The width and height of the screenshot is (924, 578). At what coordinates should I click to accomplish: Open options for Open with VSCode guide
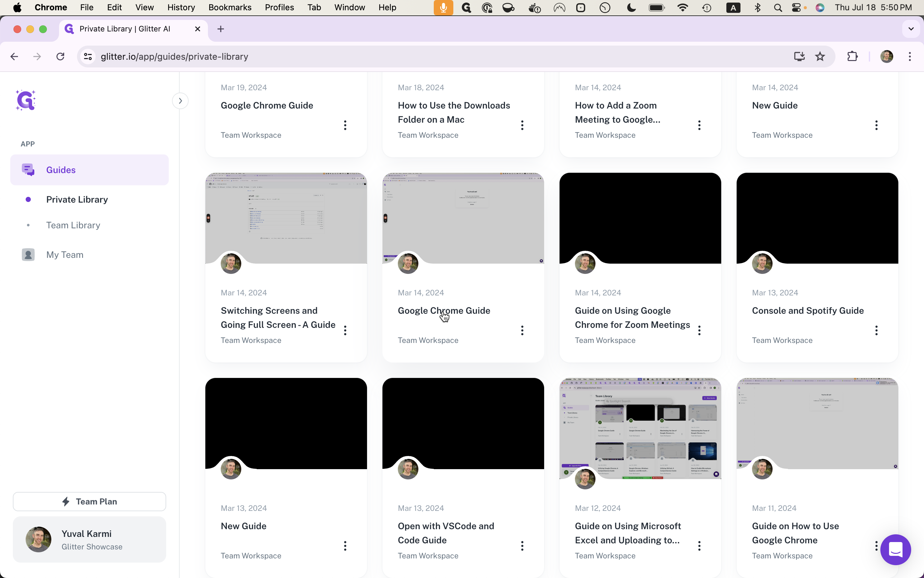522,546
